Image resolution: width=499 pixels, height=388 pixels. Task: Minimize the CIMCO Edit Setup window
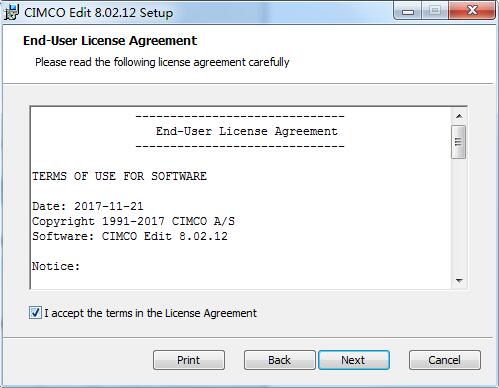coord(408,11)
